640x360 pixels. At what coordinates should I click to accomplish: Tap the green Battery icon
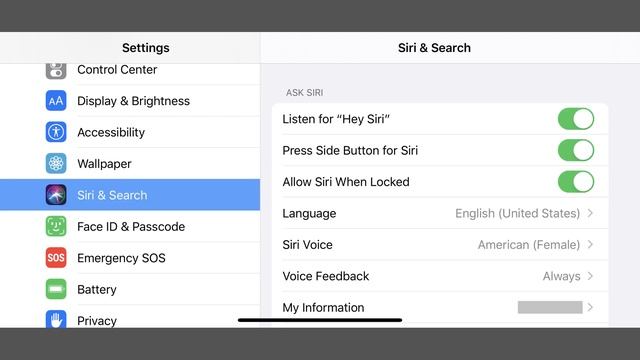pyautogui.click(x=56, y=289)
